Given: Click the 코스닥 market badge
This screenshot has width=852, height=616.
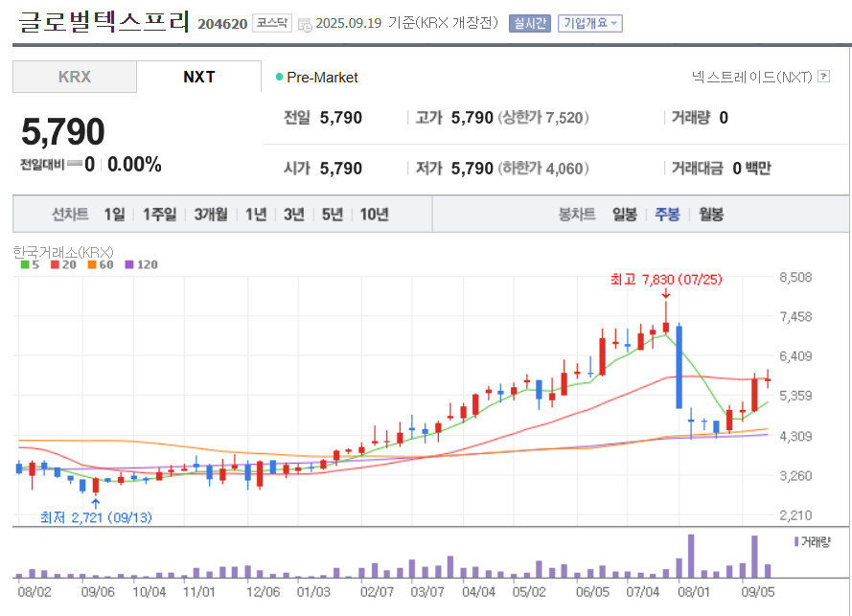Looking at the screenshot, I should (x=271, y=23).
